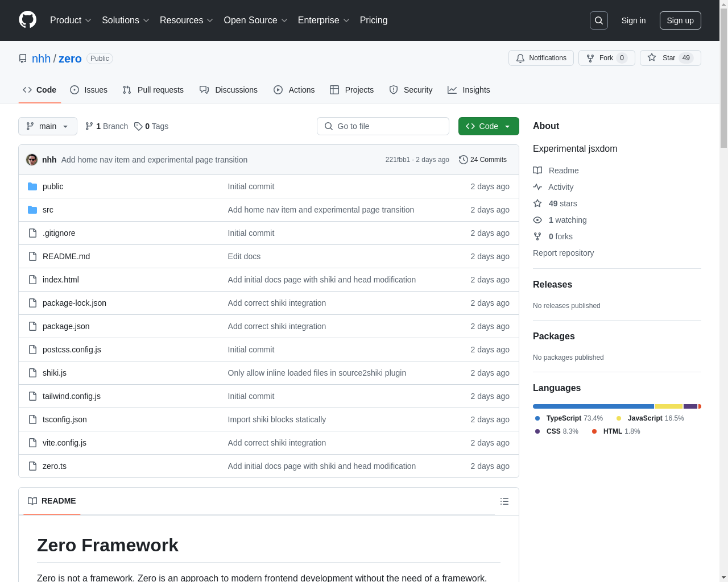Click the vite.config.js file icon
Viewport: 728px width, 582px height.
click(x=32, y=443)
